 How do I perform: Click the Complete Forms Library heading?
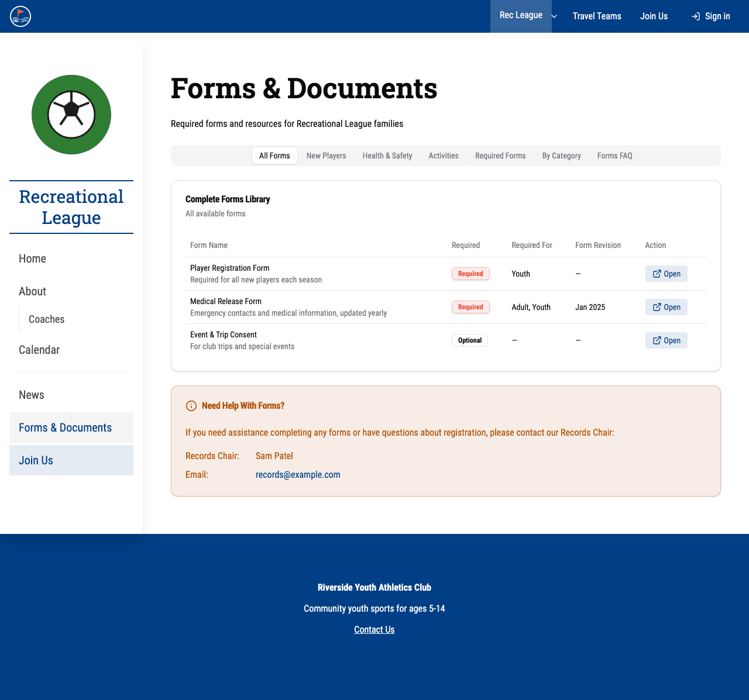tap(228, 199)
